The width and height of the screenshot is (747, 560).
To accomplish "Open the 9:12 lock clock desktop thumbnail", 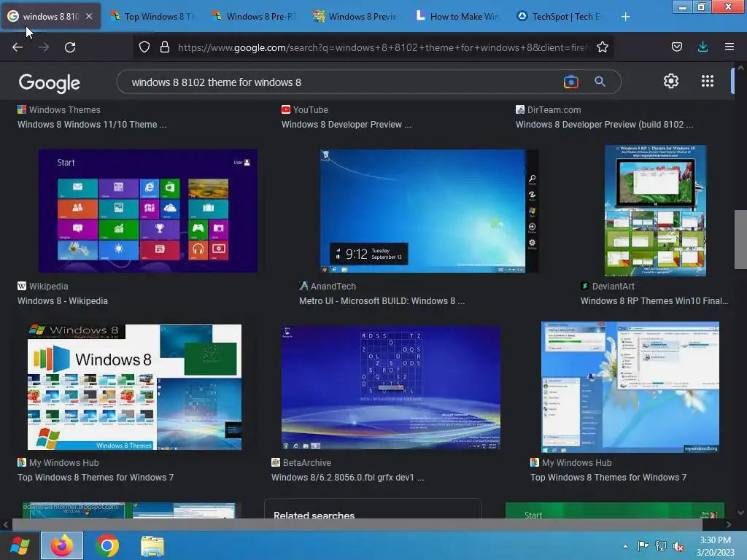I will 429,211.
